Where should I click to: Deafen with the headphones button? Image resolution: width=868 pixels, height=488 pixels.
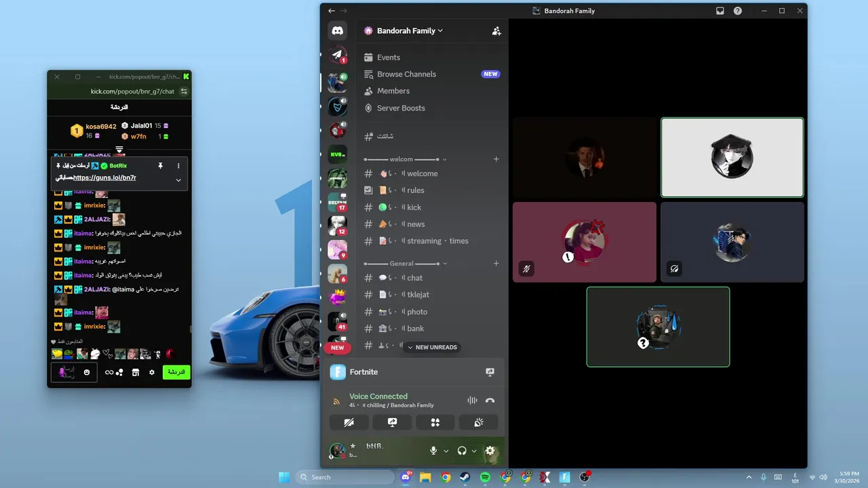[x=462, y=451]
